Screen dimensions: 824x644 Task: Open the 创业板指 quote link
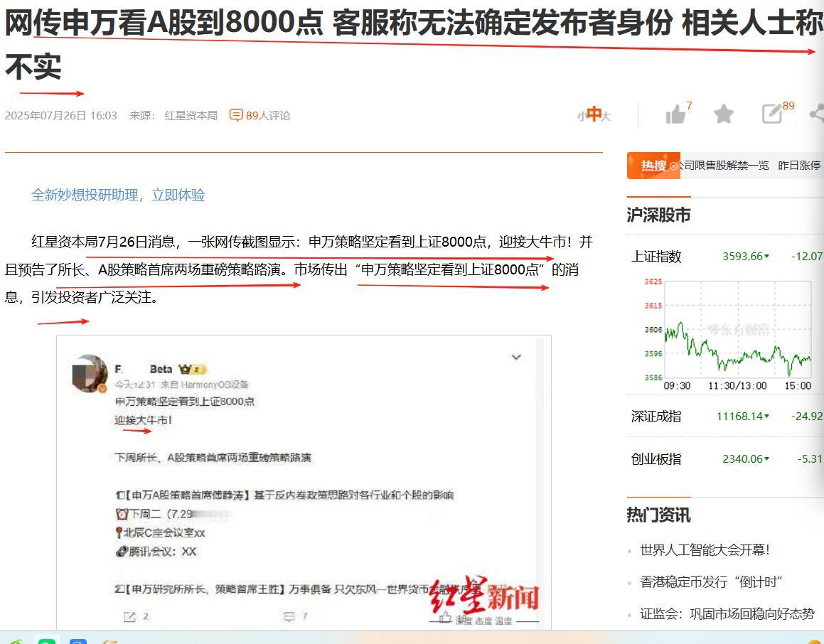656,459
